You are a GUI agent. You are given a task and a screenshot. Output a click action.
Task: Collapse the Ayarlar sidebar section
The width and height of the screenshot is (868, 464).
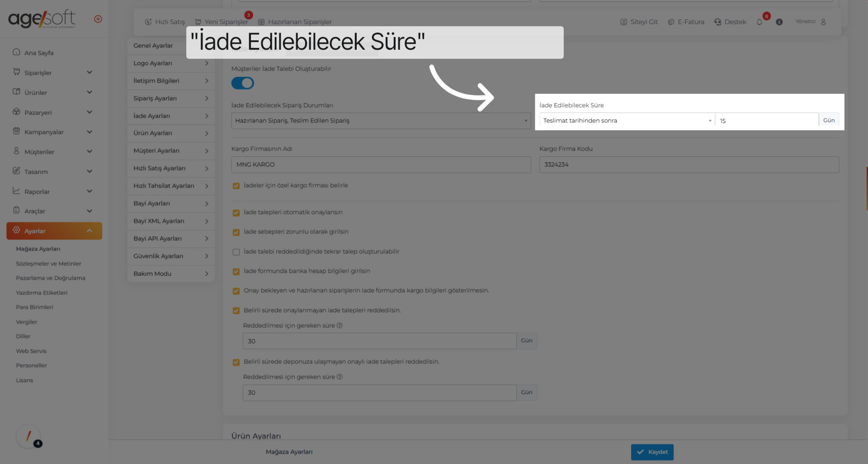coord(54,231)
